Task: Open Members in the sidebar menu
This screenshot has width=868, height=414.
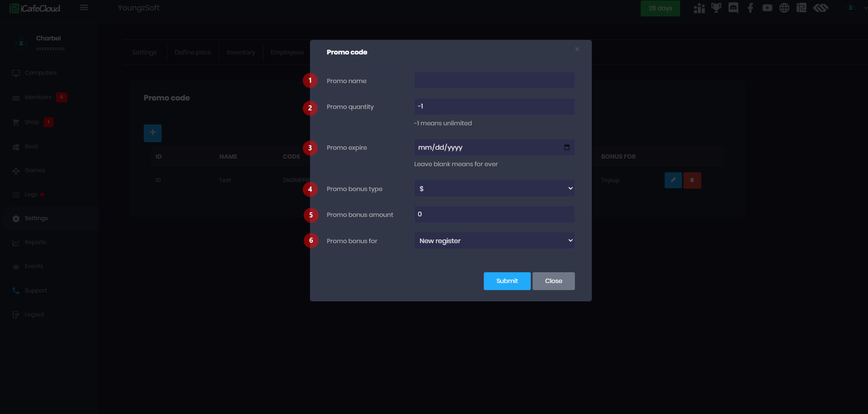Action: 38,97
